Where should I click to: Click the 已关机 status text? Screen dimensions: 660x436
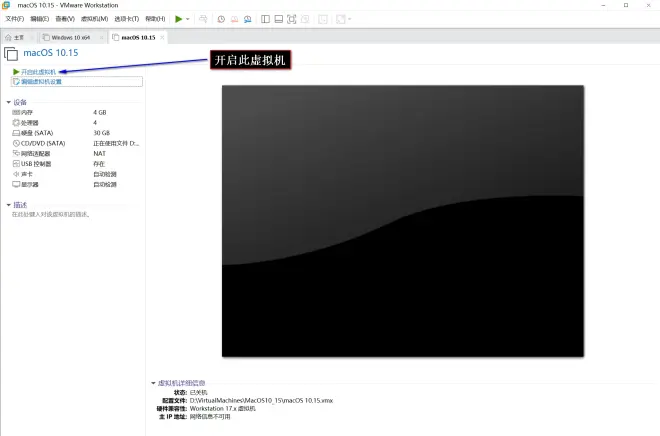click(x=198, y=393)
